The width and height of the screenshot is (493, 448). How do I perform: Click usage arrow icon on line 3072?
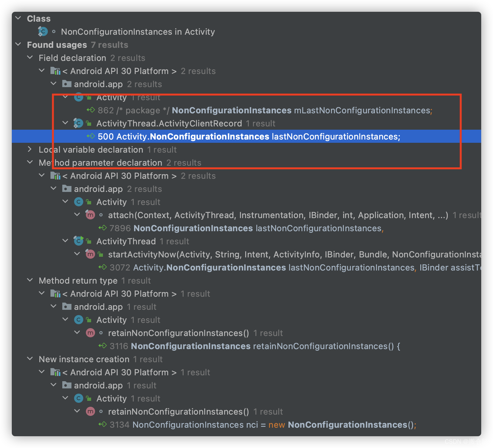point(103,267)
